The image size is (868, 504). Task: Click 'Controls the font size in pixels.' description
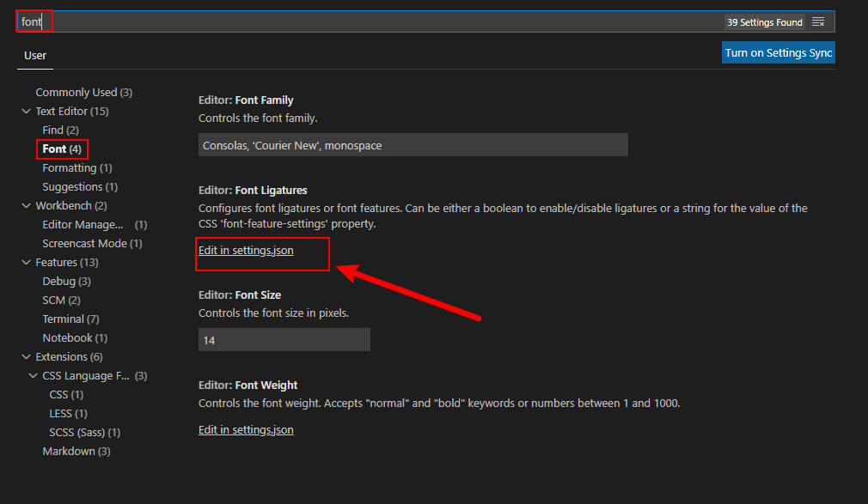pyautogui.click(x=273, y=313)
